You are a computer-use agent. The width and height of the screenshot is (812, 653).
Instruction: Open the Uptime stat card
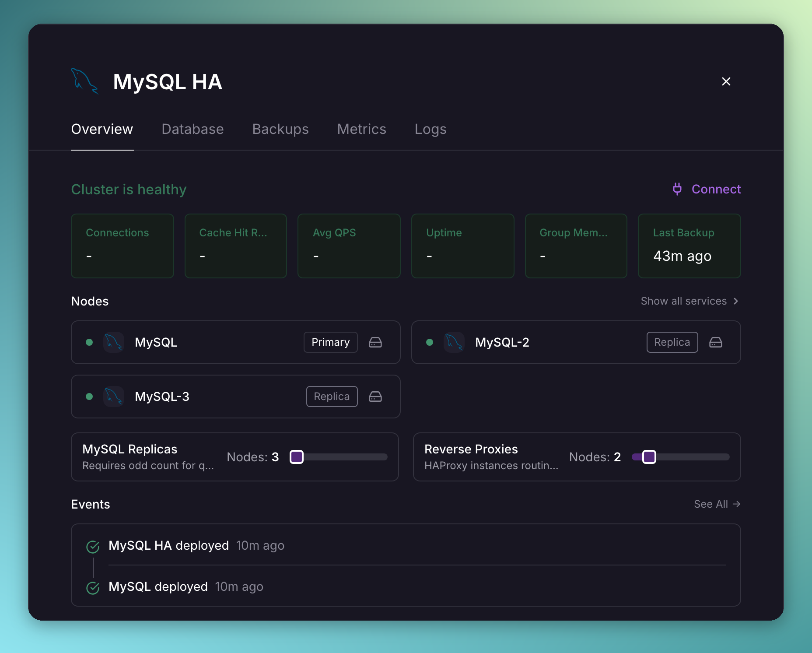point(463,246)
